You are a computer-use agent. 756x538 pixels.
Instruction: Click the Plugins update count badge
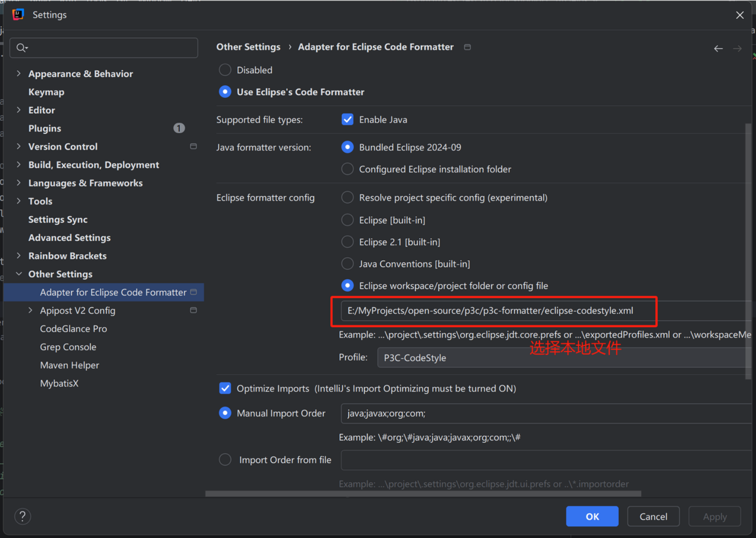(179, 128)
